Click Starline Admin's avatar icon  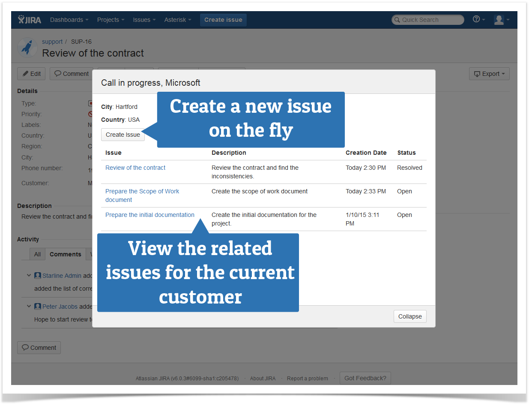point(38,276)
